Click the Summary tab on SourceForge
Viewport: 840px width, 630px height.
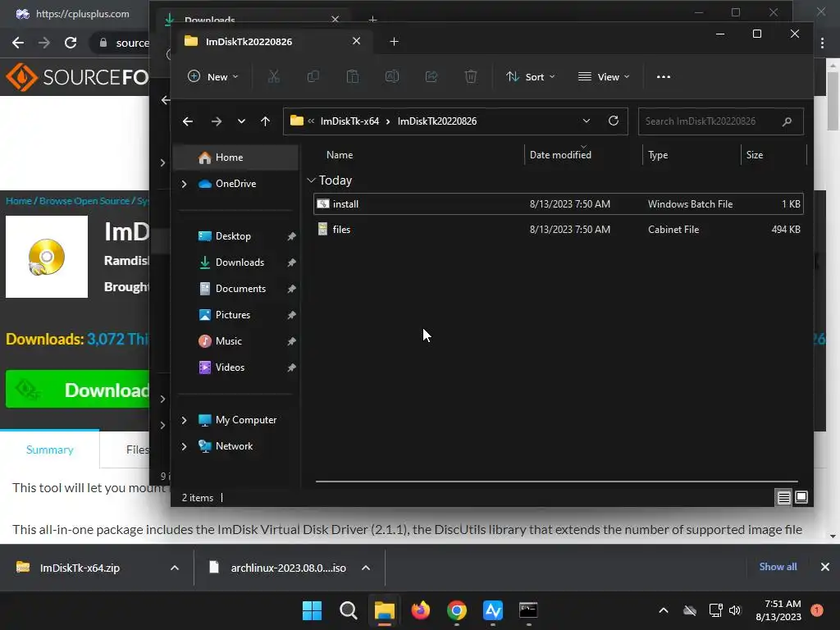pyautogui.click(x=50, y=450)
